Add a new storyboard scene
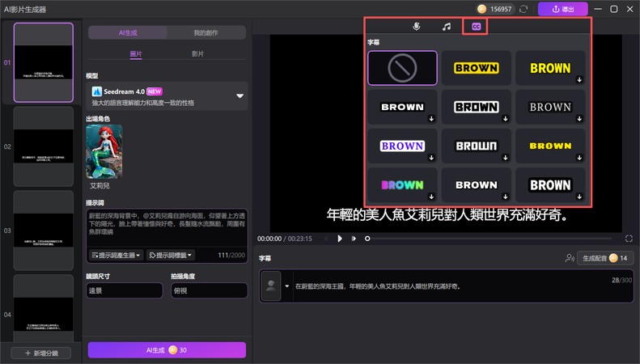This screenshot has width=640, height=364. (40, 353)
